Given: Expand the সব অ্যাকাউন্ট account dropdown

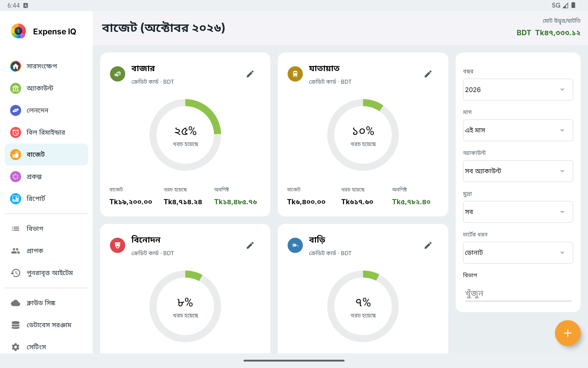Looking at the screenshot, I should pyautogui.click(x=518, y=171).
